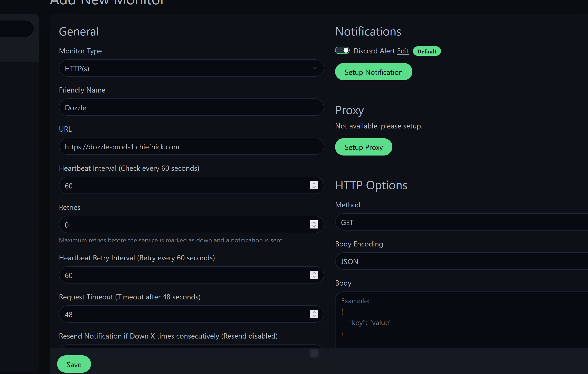Open the Method dropdown showing GET
The height and width of the screenshot is (374, 588).
pos(462,222)
